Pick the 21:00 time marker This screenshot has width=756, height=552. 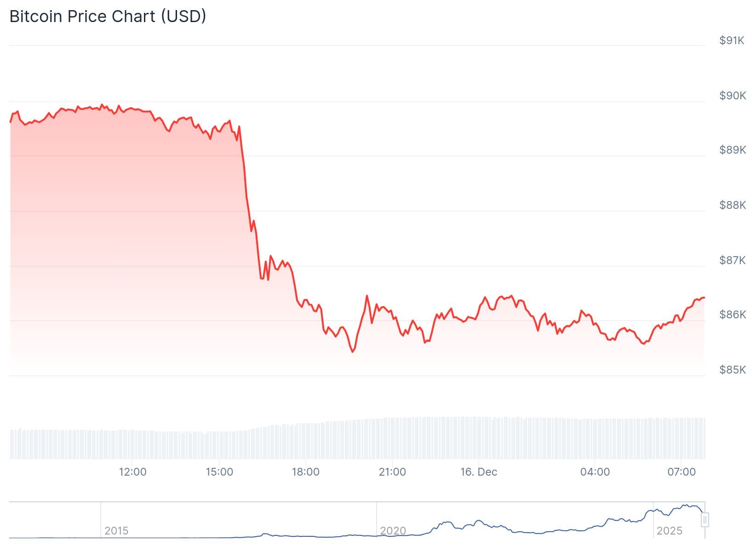(x=392, y=472)
